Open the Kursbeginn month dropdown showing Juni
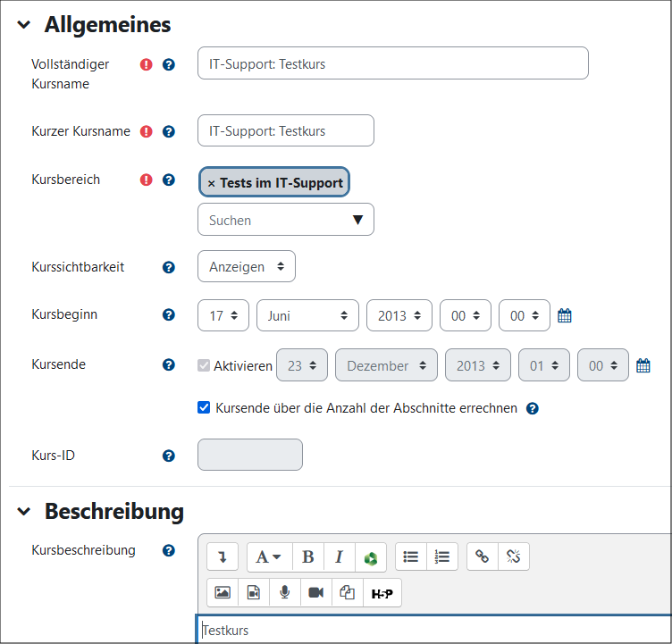 (x=307, y=315)
